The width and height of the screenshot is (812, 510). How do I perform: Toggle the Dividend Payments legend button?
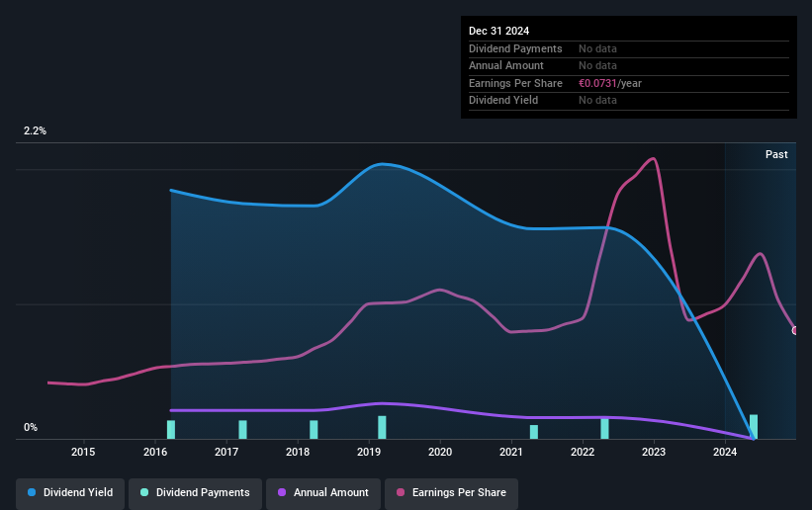[x=195, y=492]
